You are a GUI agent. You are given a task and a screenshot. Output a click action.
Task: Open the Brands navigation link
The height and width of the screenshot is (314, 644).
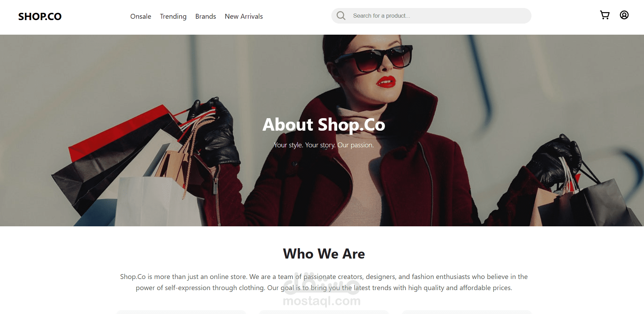[x=206, y=16]
